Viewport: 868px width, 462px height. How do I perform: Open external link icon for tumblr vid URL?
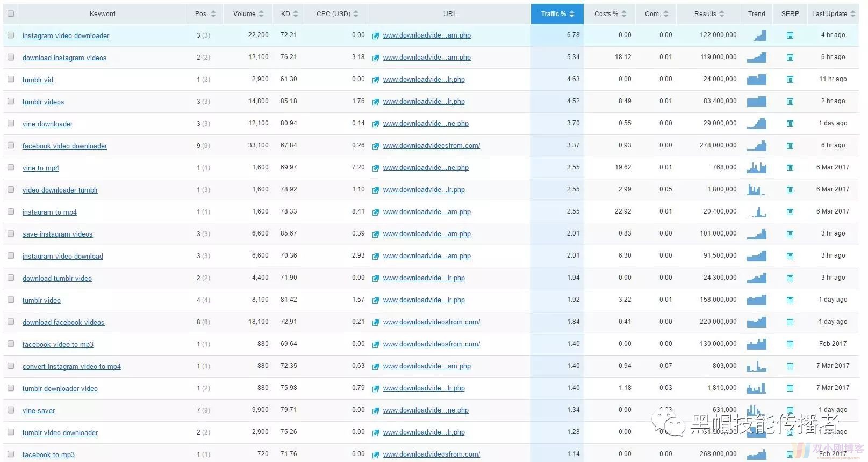tap(376, 80)
